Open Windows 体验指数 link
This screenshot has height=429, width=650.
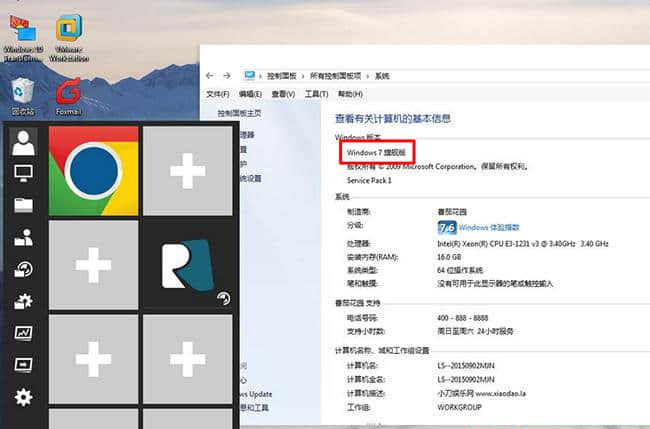(x=489, y=228)
